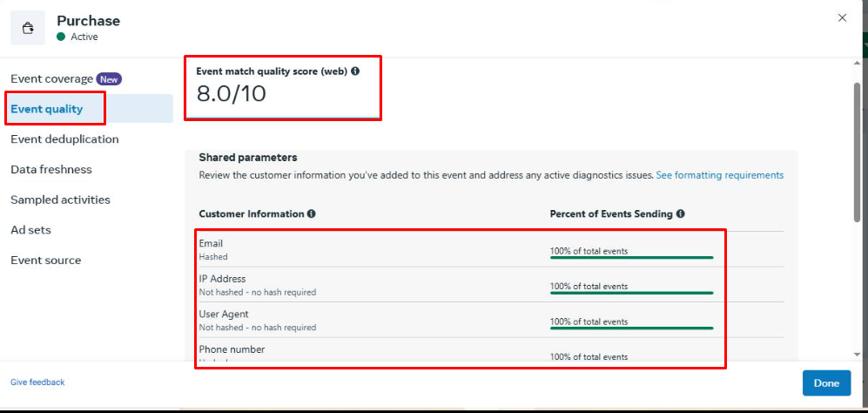This screenshot has width=868, height=413.
Task: Open Event source in sidebar
Action: point(45,261)
